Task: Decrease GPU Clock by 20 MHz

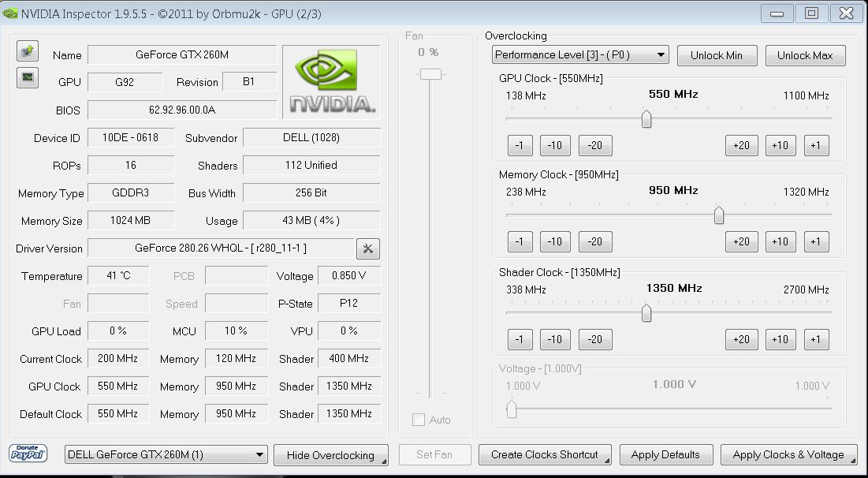Action: [595, 145]
